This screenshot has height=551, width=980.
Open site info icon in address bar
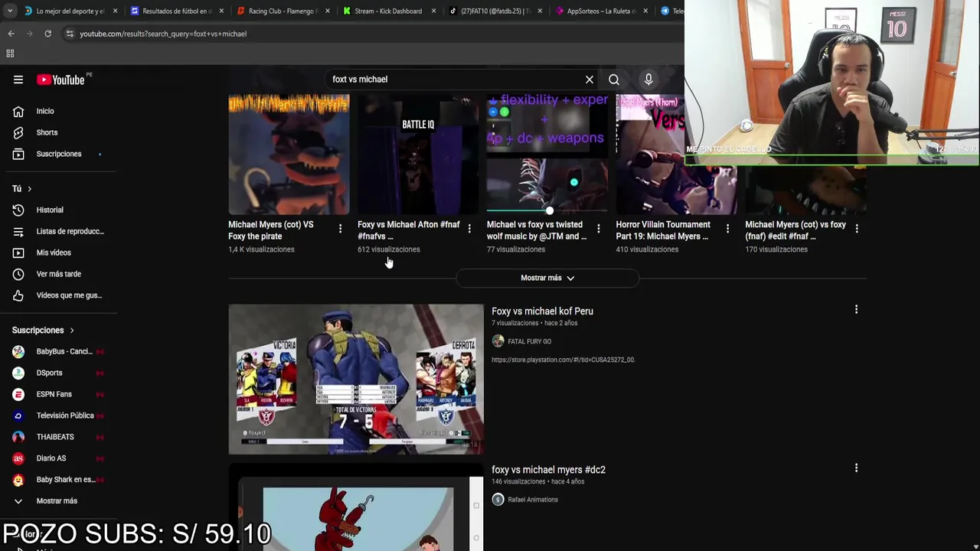tap(70, 34)
